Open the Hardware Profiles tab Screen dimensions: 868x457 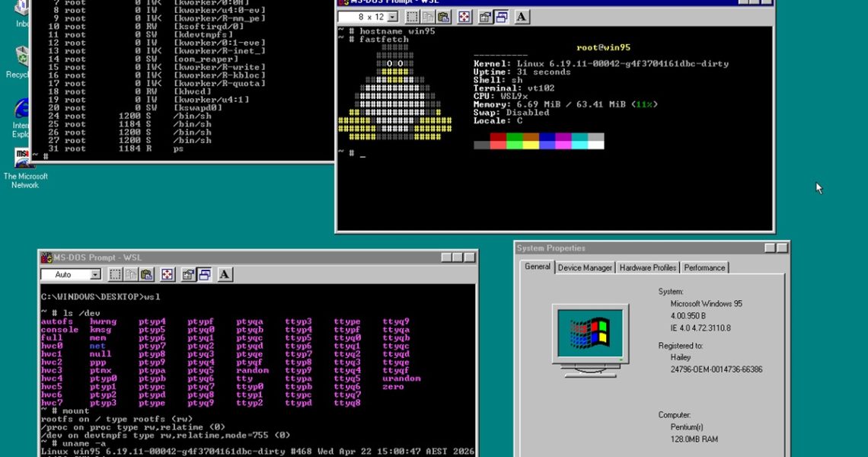(647, 267)
